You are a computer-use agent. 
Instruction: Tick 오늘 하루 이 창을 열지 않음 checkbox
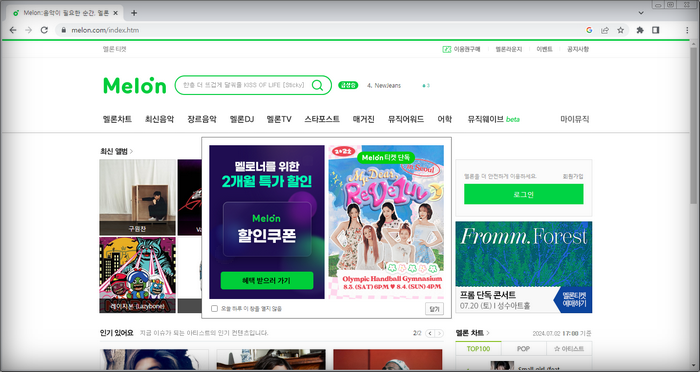[214, 309]
